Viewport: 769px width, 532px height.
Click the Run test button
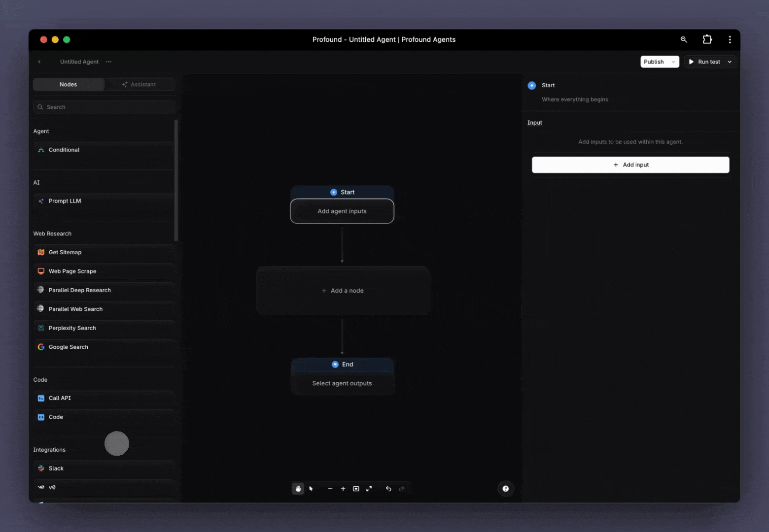pyautogui.click(x=704, y=62)
